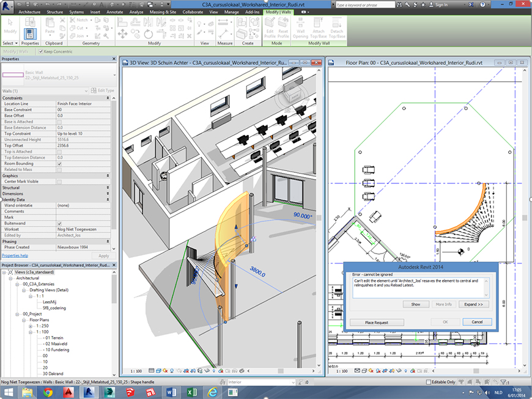Collapse the Graphics section
Screen dimensions: 532x399
[x=108, y=175]
